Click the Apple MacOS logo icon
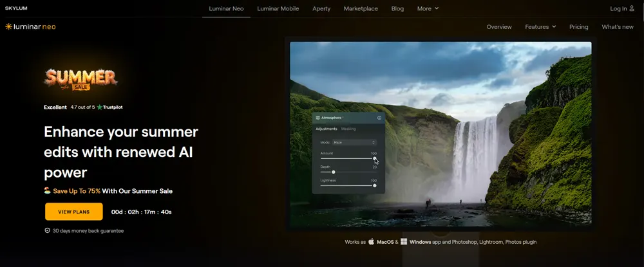The image size is (644, 267). [x=371, y=242]
